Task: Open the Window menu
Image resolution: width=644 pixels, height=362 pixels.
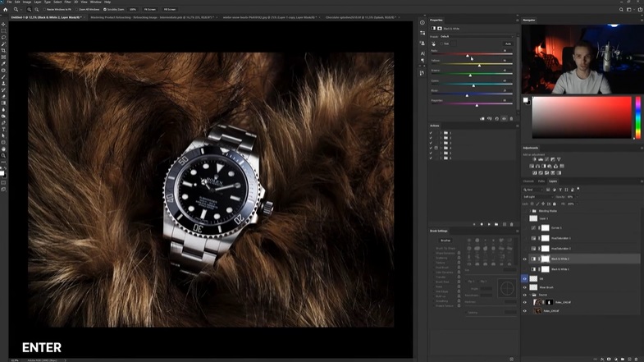Action: tap(95, 2)
